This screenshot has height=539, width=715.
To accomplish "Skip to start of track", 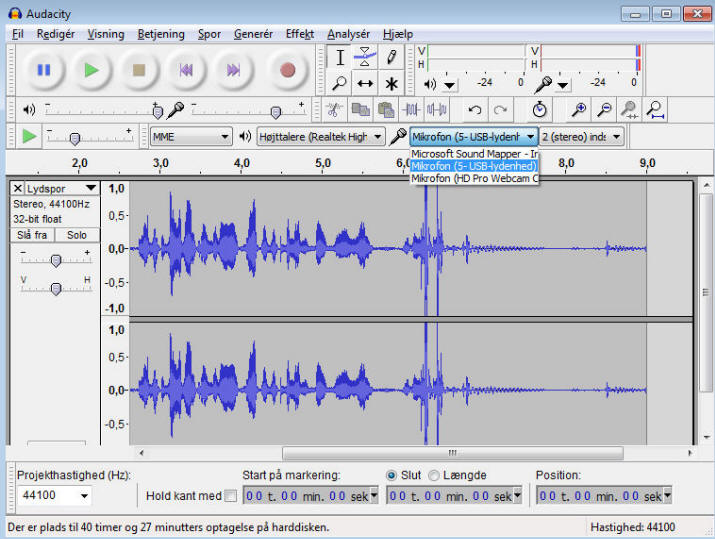I will (x=186, y=70).
